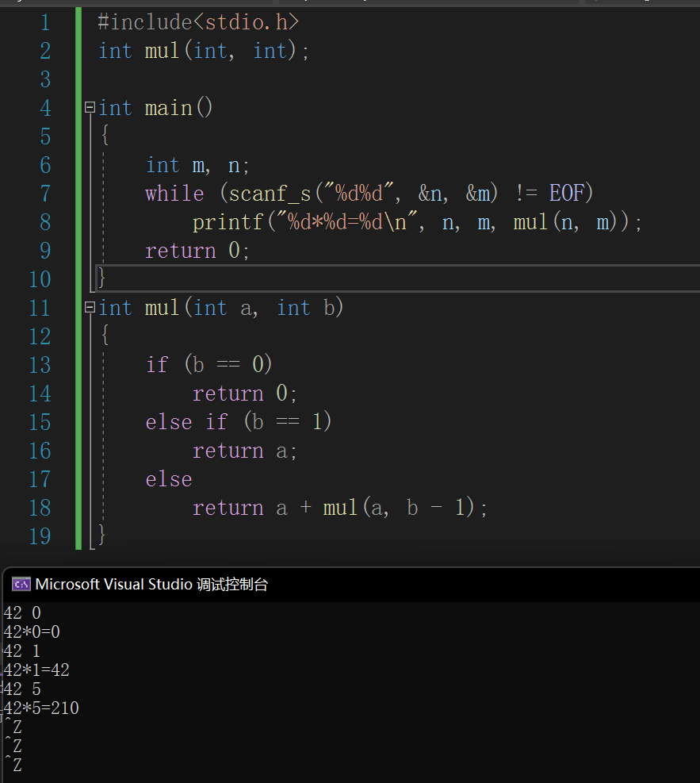
Task: Click line number 10 in the gutter
Action: coord(40,279)
